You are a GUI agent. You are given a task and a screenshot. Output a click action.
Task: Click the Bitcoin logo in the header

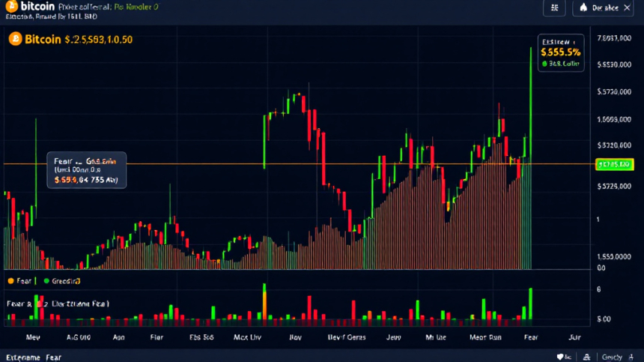[12, 6]
